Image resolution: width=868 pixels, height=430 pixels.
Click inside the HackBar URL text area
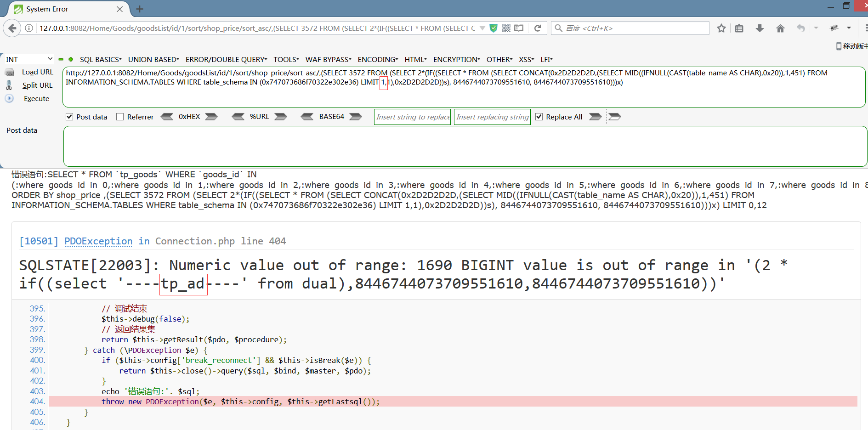pos(464,87)
